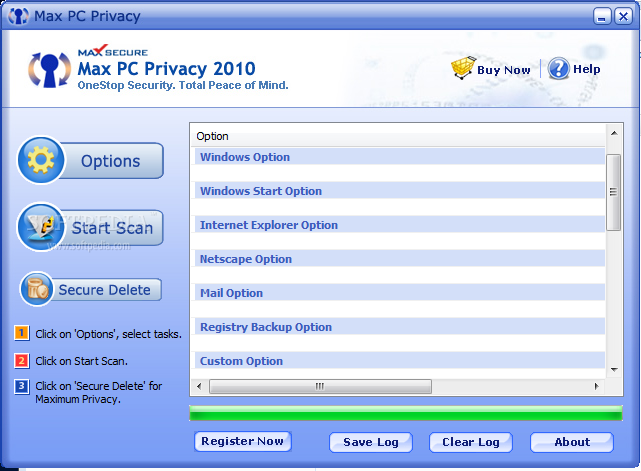
Task: Click the horizontal scrollbar thumb
Action: pos(320,386)
